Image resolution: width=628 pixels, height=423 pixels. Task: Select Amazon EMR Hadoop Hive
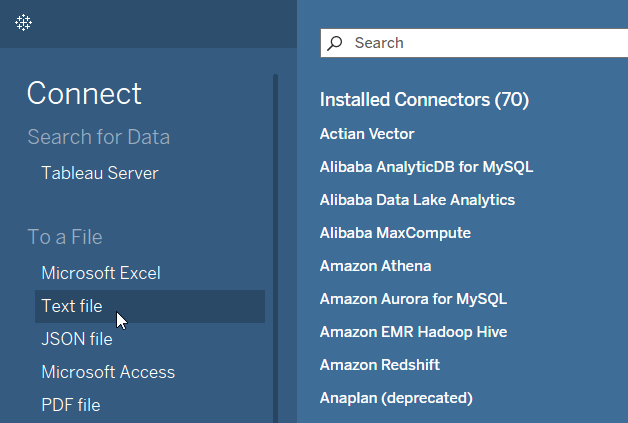(413, 332)
